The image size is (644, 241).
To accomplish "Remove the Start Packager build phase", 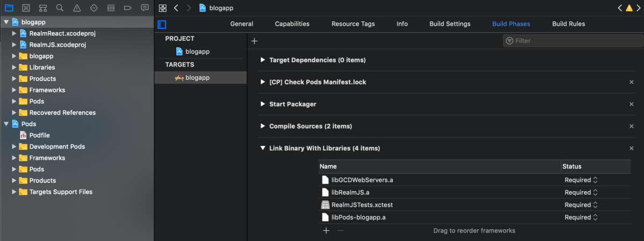I will pyautogui.click(x=632, y=104).
